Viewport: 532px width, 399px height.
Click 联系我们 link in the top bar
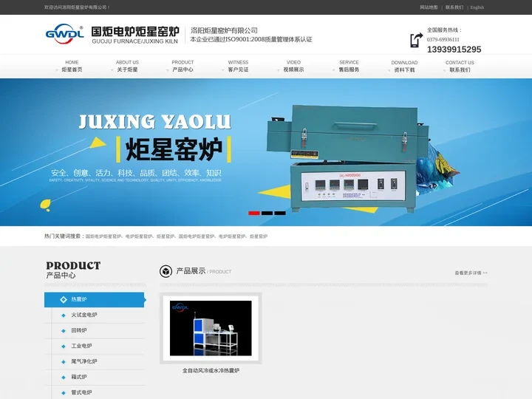click(454, 7)
